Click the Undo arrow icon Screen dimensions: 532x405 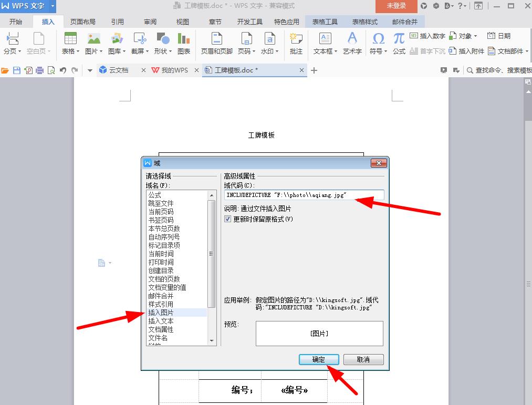(63, 70)
